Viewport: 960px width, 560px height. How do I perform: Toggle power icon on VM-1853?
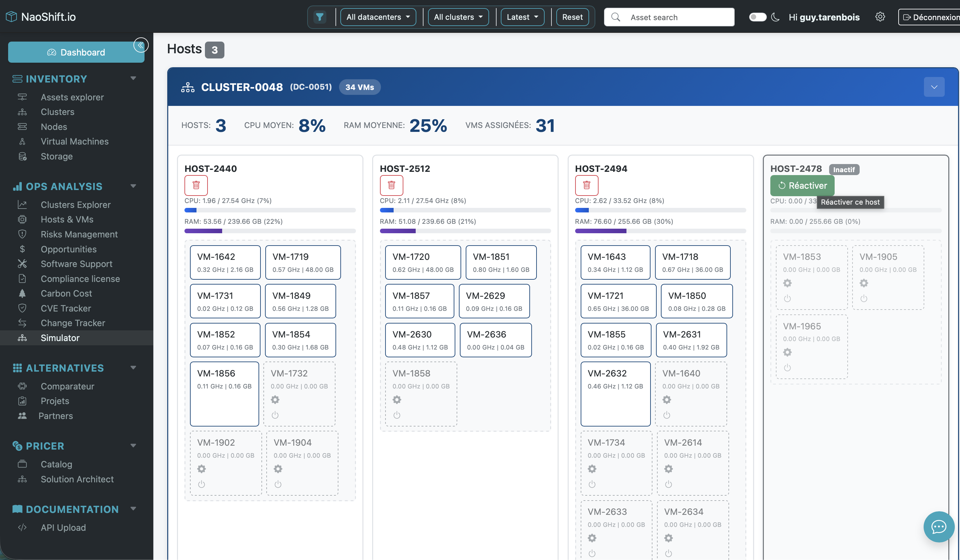pyautogui.click(x=787, y=298)
